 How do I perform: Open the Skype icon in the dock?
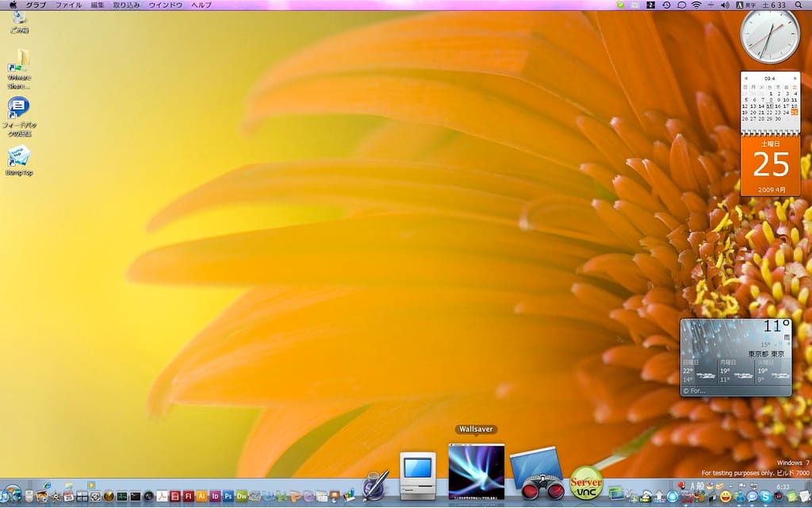point(765,496)
